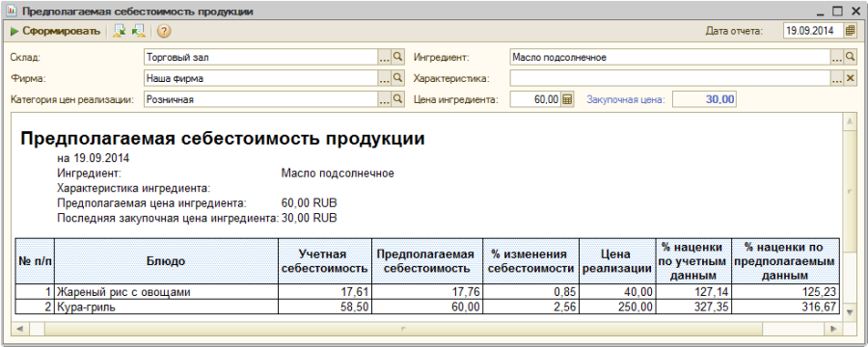Click the first toolbar settings icon
Screen dimensions: 868x347
pyautogui.click(x=119, y=31)
